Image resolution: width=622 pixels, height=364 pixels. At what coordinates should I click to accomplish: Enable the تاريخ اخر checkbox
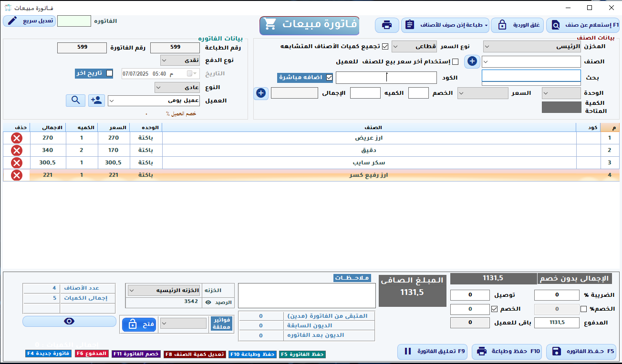[109, 73]
